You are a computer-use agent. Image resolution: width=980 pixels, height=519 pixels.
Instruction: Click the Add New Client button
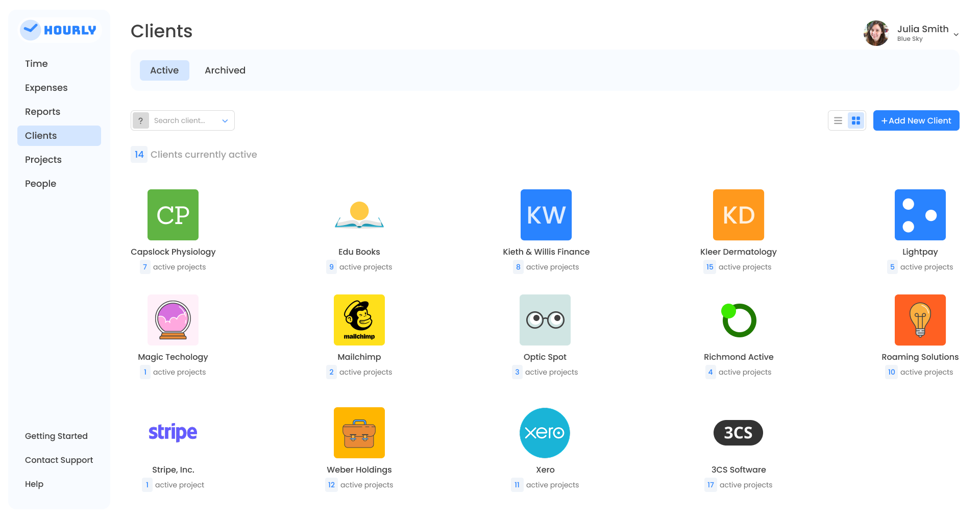tap(916, 120)
